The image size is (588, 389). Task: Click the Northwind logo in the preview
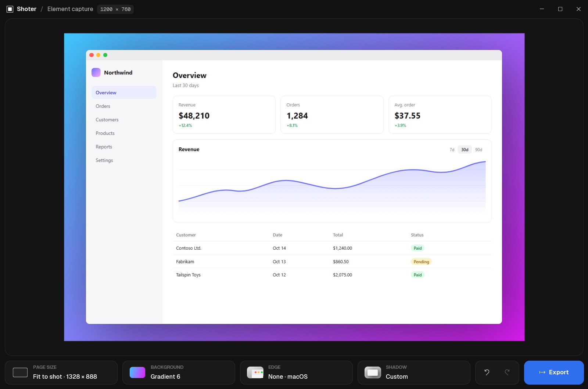[x=96, y=72]
